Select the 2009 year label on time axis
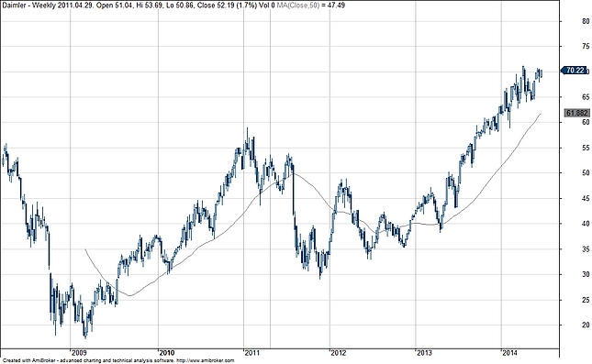The image size is (592, 364). [79, 353]
